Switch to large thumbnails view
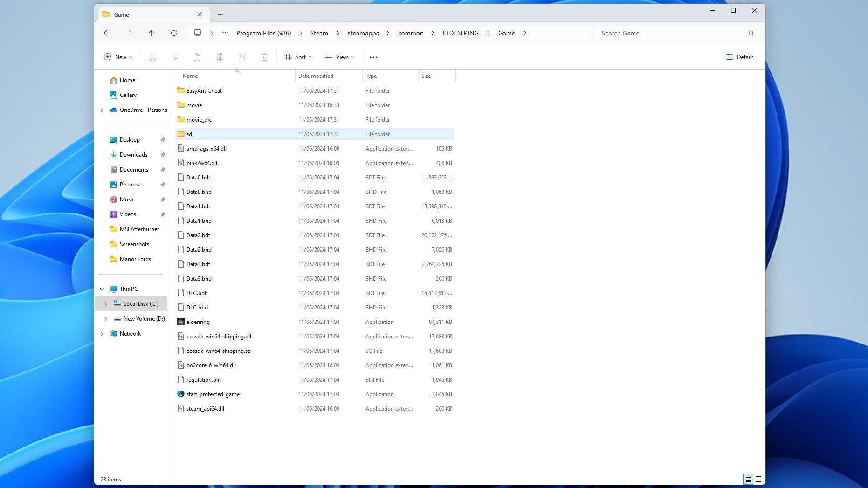 click(758, 479)
